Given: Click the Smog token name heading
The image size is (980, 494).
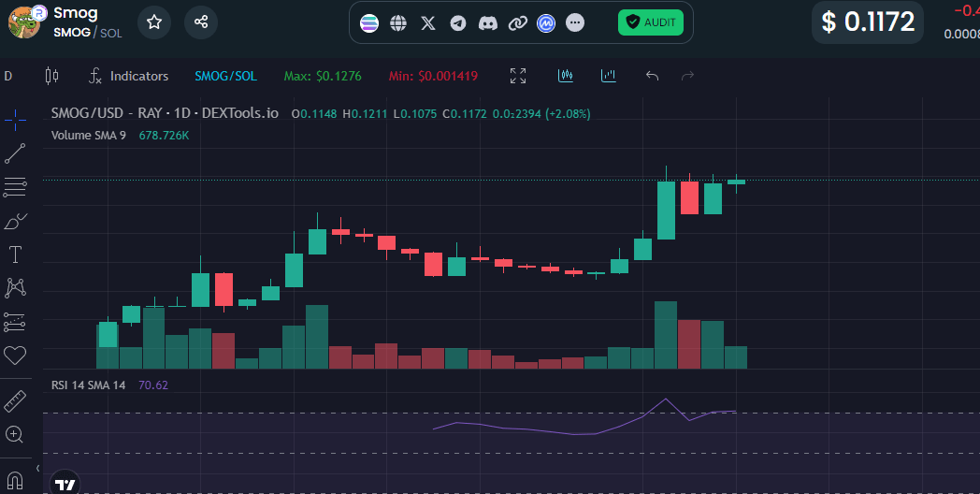Looking at the screenshot, I should click(x=76, y=12).
